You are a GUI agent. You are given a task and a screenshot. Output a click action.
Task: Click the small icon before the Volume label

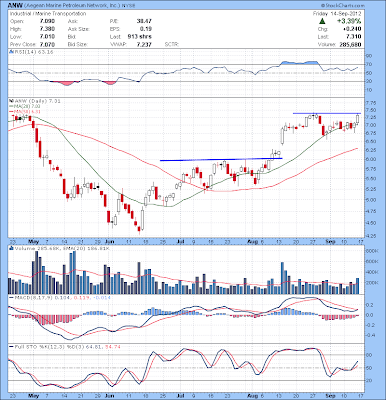tap(11, 248)
